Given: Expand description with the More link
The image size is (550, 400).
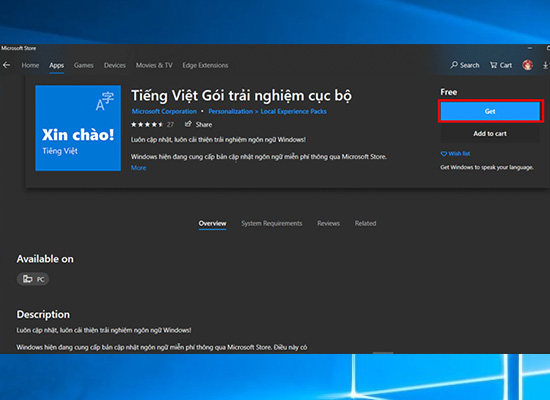Looking at the screenshot, I should pyautogui.click(x=139, y=168).
